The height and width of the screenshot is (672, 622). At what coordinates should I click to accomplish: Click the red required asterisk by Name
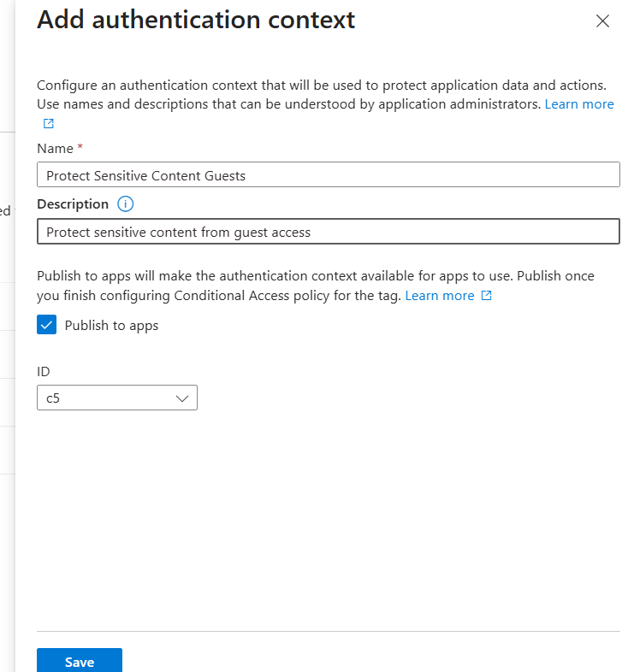click(80, 149)
